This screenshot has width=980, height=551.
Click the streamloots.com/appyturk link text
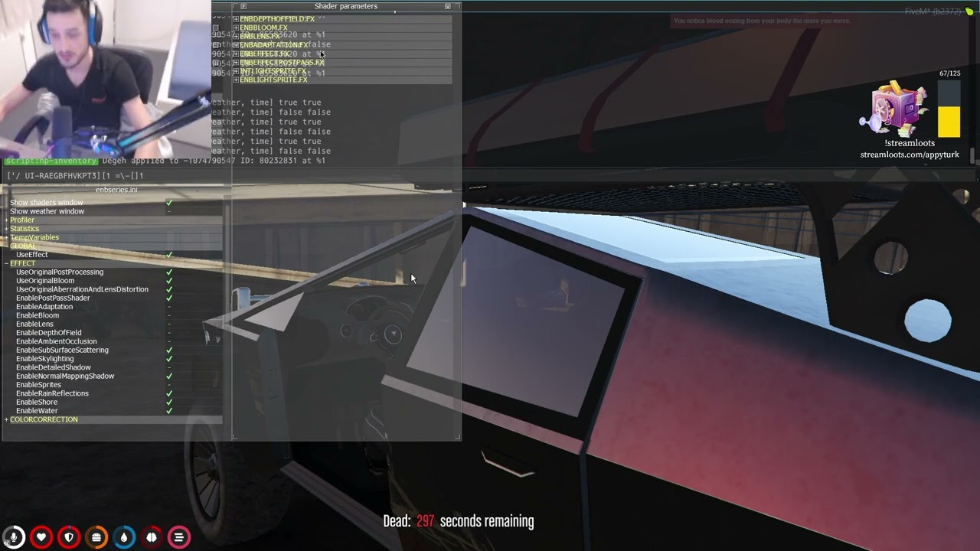point(910,155)
